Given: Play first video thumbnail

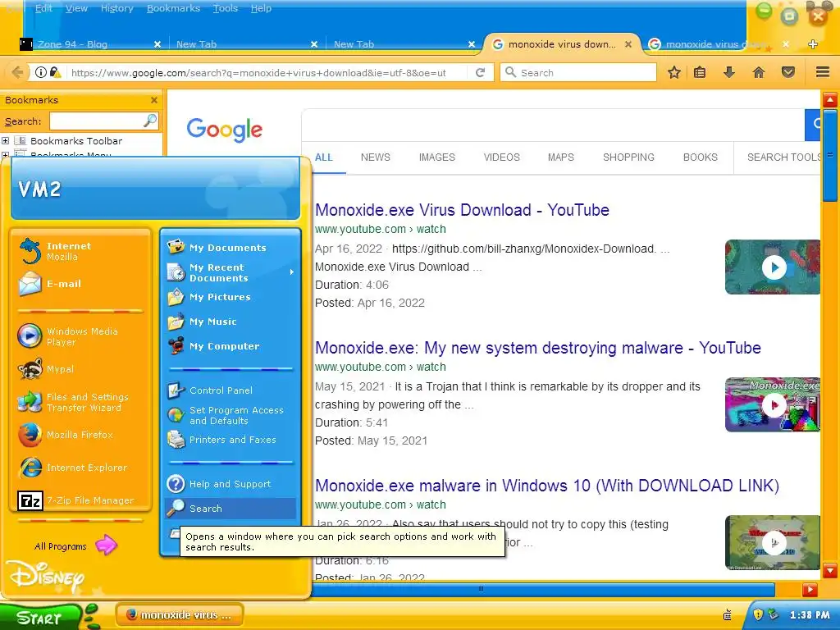Looking at the screenshot, I should 773,267.
